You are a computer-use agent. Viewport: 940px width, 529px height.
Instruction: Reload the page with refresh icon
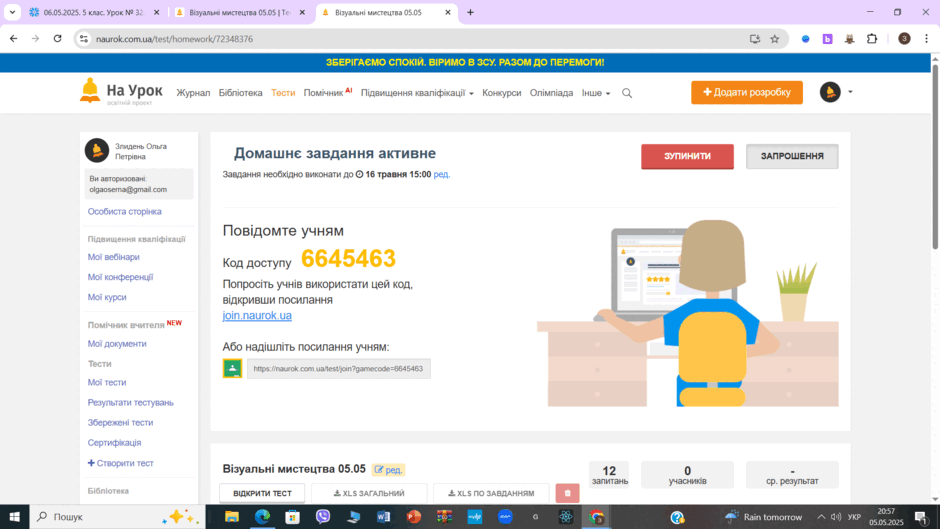pos(58,38)
